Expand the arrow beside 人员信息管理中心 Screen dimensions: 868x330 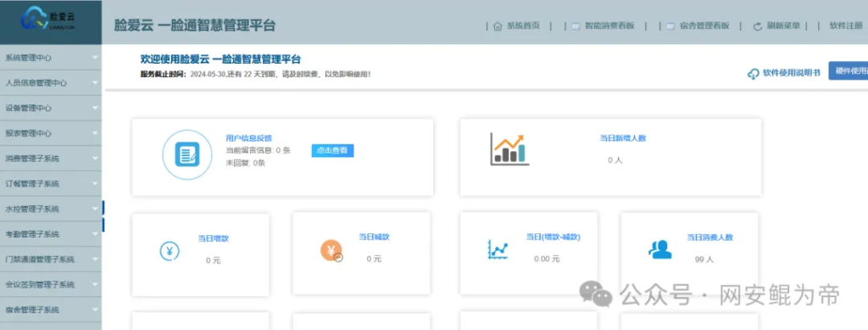tap(95, 82)
